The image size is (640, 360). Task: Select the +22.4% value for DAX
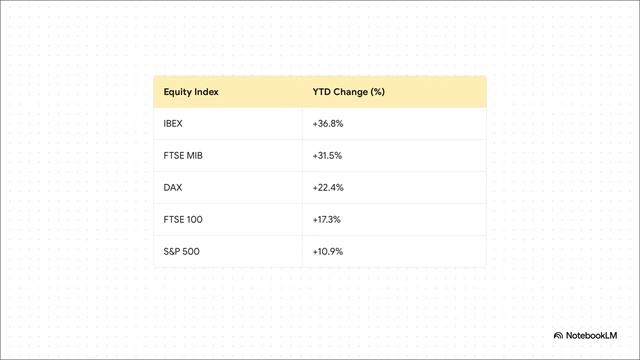coord(328,187)
